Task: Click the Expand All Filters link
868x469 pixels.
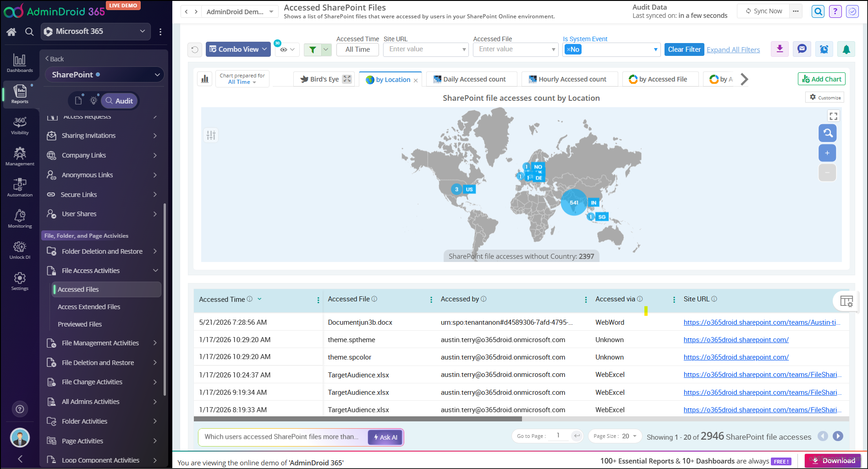Action: coord(733,50)
